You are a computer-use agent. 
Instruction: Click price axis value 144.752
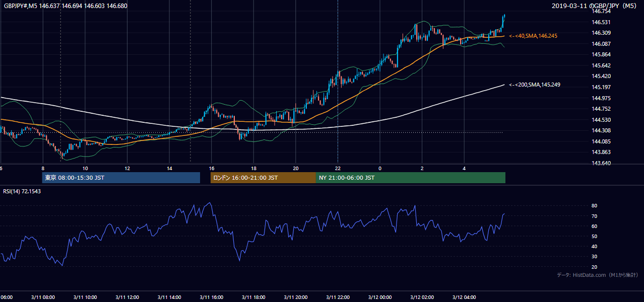[x=601, y=109]
